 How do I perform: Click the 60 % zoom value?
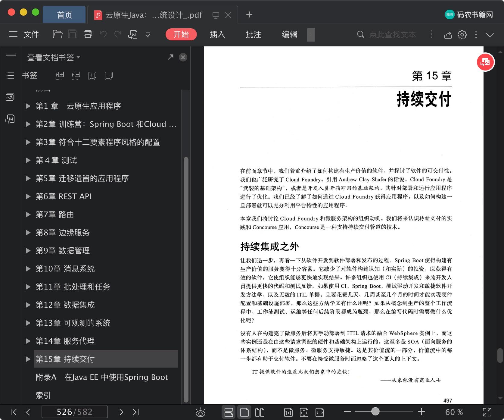click(454, 412)
